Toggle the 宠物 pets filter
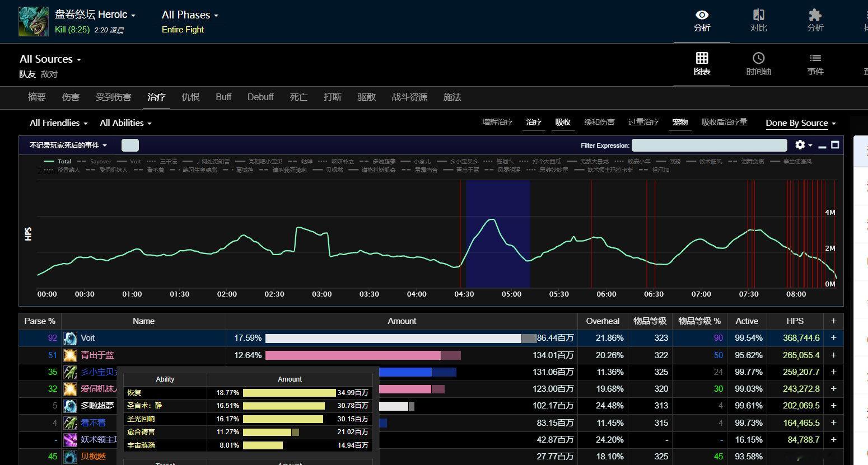Image resolution: width=868 pixels, height=465 pixels. pos(680,122)
